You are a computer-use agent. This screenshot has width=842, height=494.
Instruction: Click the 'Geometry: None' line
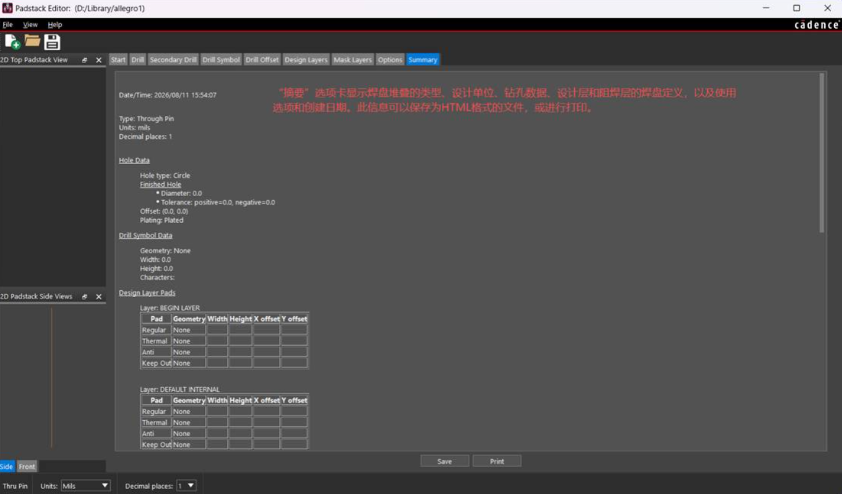(x=165, y=251)
